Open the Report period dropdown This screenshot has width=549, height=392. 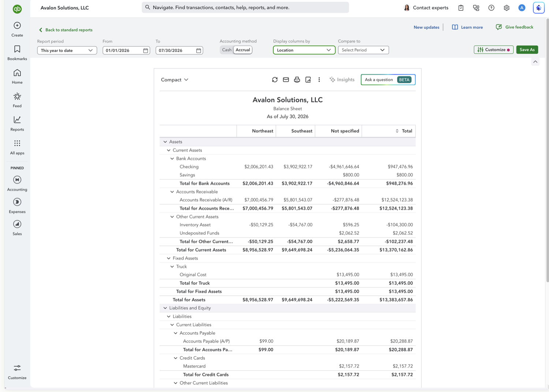[x=67, y=51]
